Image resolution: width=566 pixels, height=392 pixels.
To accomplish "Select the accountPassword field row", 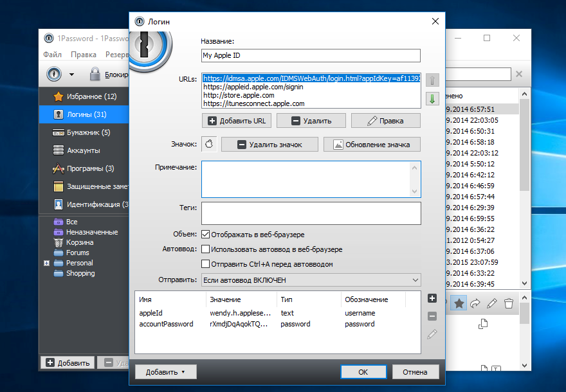I will (278, 324).
